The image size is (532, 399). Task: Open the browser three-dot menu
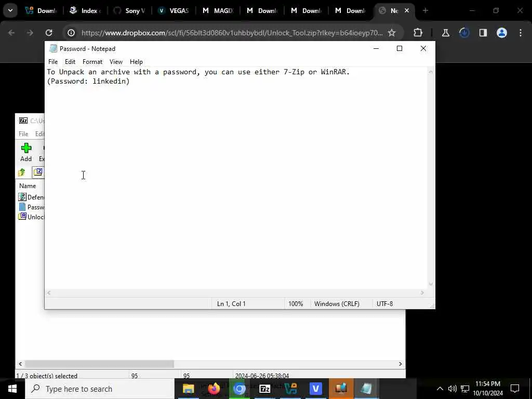tap(521, 33)
